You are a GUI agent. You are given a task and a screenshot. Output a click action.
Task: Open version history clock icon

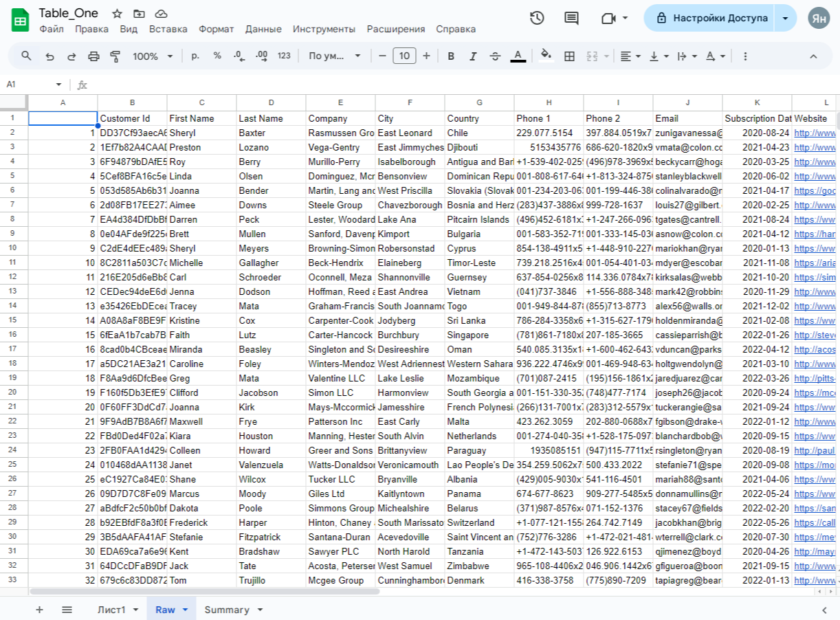point(537,19)
